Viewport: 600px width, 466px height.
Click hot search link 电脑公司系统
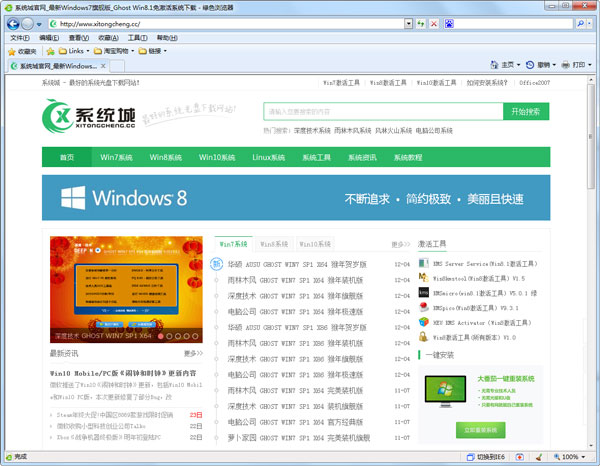434,131
